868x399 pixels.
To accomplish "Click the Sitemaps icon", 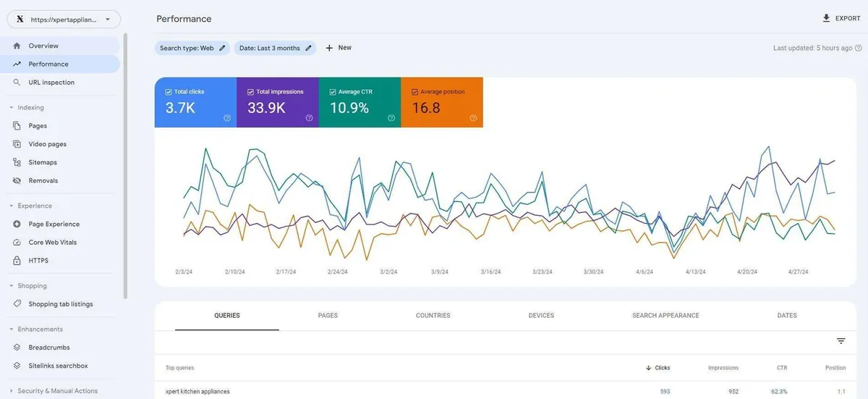I will 17,162.
